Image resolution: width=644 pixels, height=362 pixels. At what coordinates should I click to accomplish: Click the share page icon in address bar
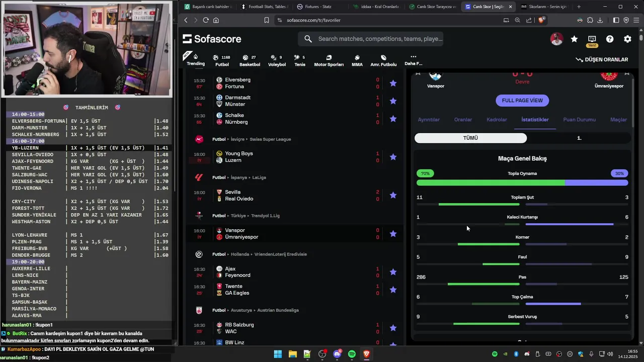coord(529,20)
